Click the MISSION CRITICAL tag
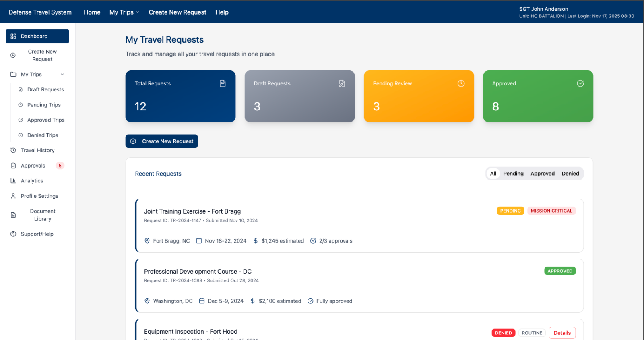The height and width of the screenshot is (340, 644). (551, 211)
